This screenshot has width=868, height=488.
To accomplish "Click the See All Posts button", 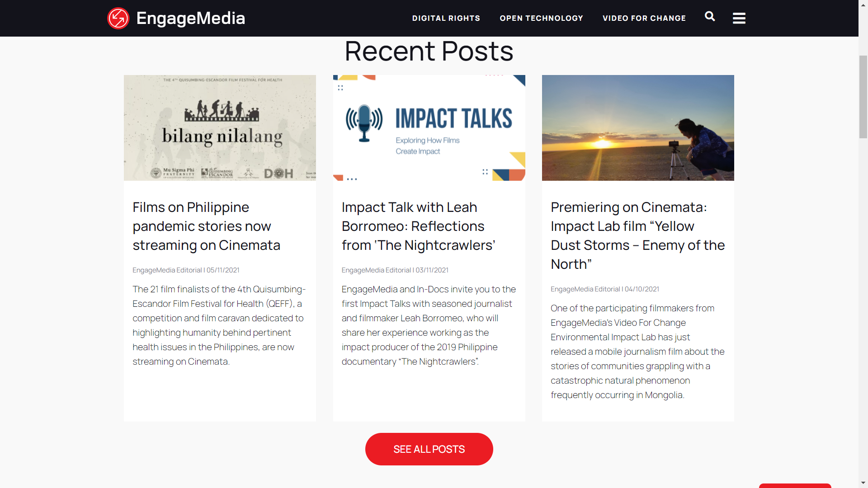I will point(429,449).
